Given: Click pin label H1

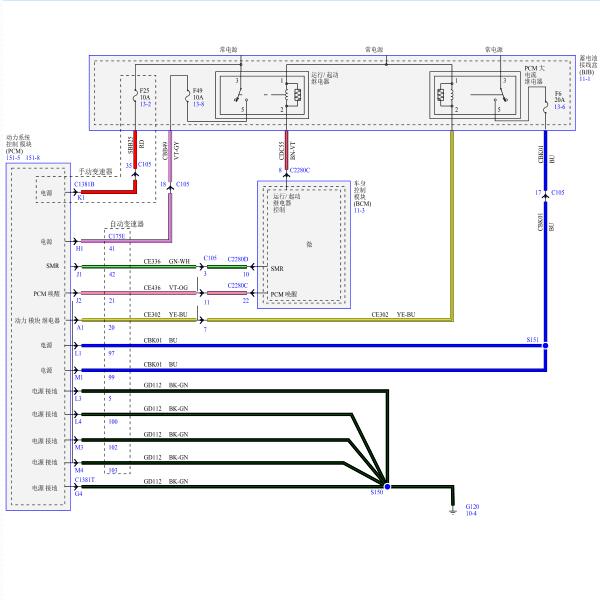Looking at the screenshot, I should [x=79, y=249].
